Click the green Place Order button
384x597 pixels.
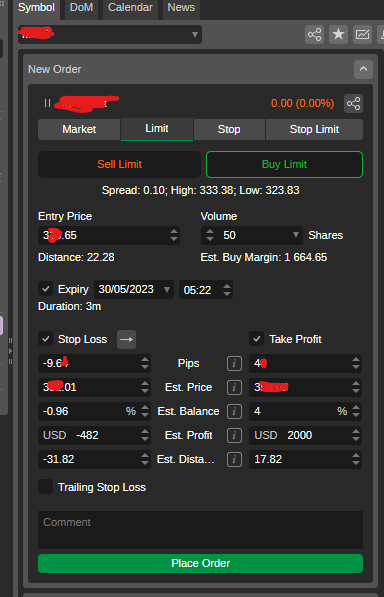pyautogui.click(x=201, y=563)
